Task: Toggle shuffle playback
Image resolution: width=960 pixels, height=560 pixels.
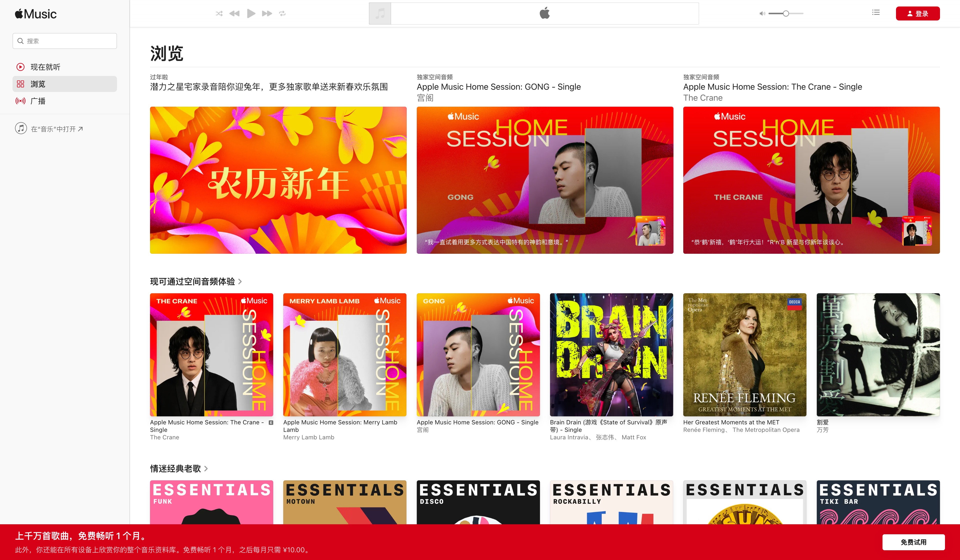Action: (x=219, y=14)
